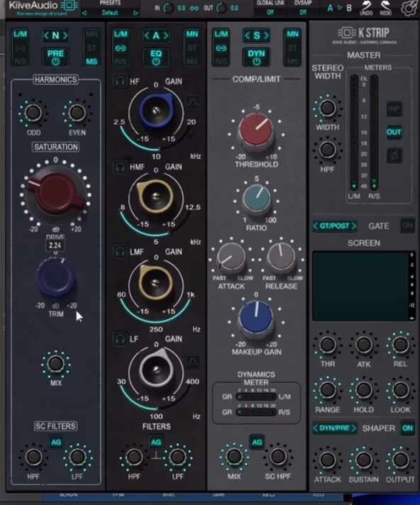Click the filter order symbol below EQ AG
Viewport: 420px width, 505px height.
pos(156,455)
